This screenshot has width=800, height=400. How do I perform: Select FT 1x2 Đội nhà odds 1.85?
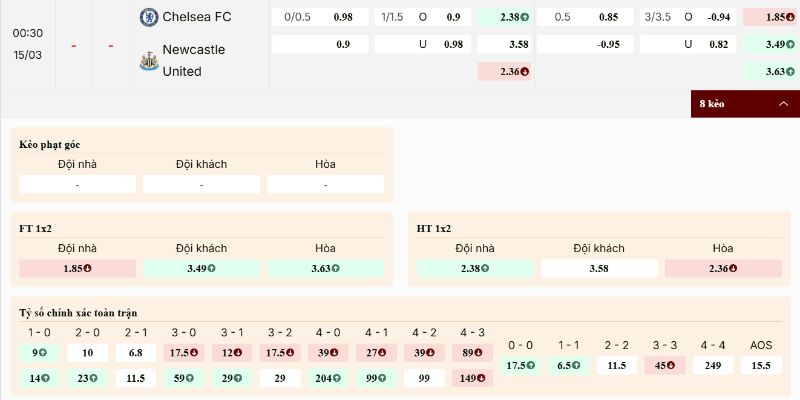click(77, 268)
